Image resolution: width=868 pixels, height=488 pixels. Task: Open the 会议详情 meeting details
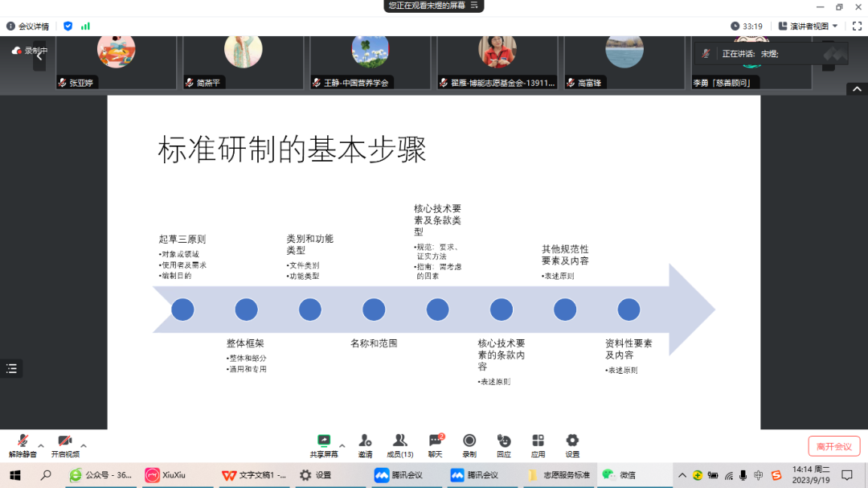point(28,26)
